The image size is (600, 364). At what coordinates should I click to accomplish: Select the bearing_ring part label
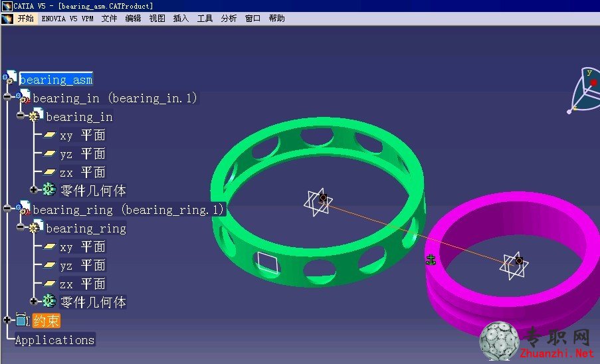point(86,228)
